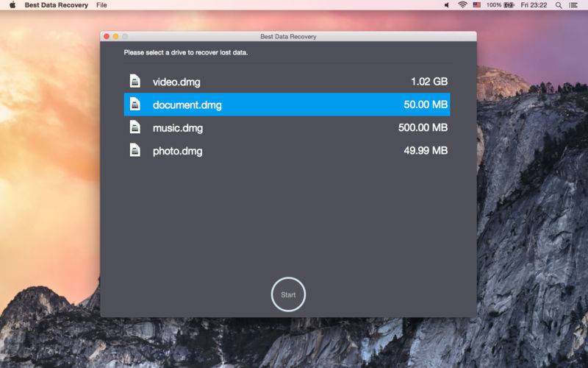Click the 50.00 MB size value
The height and width of the screenshot is (368, 588).
426,105
